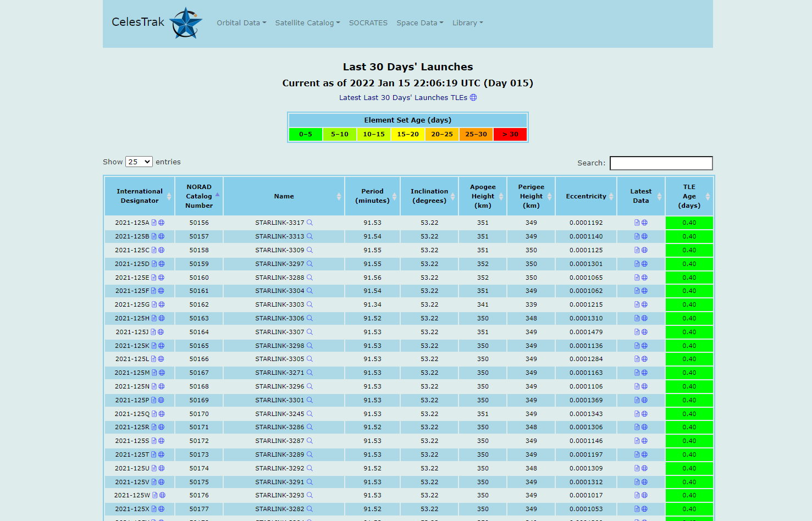Click apogee value 341

pos(483,304)
